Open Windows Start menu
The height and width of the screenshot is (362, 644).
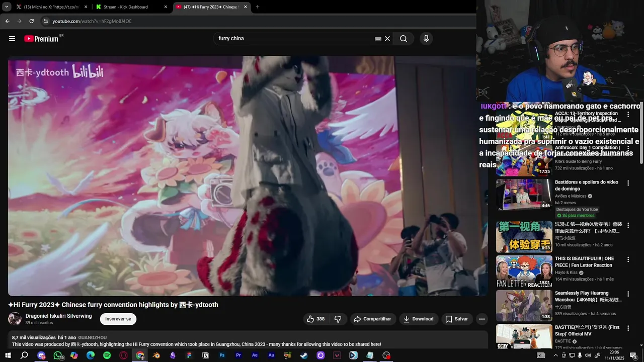8,355
